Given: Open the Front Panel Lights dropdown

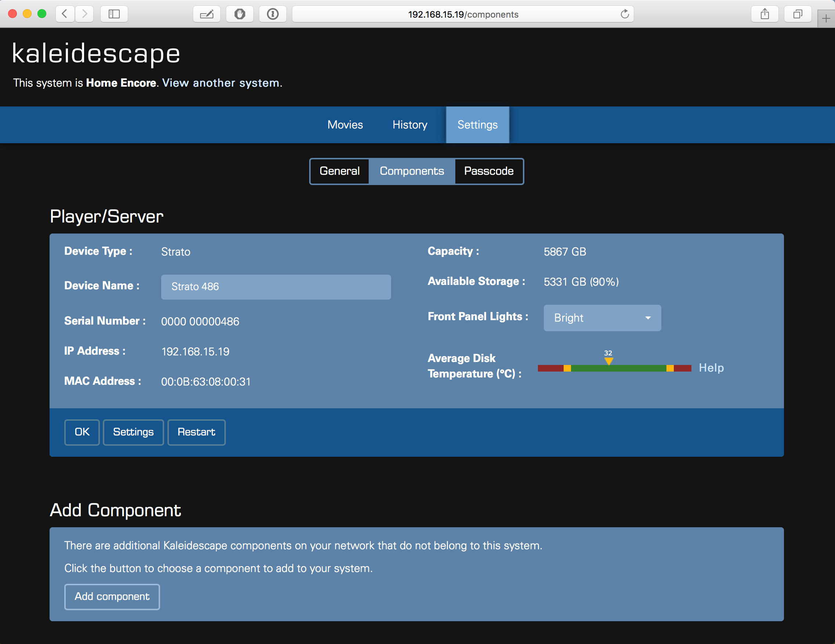Looking at the screenshot, I should pos(602,318).
